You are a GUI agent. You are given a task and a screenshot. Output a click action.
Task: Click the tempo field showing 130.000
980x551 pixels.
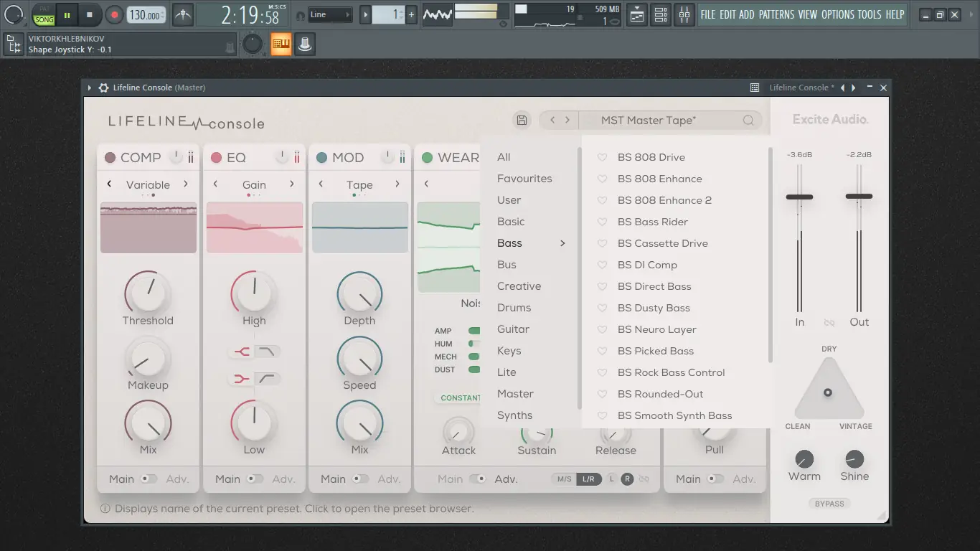tap(146, 15)
